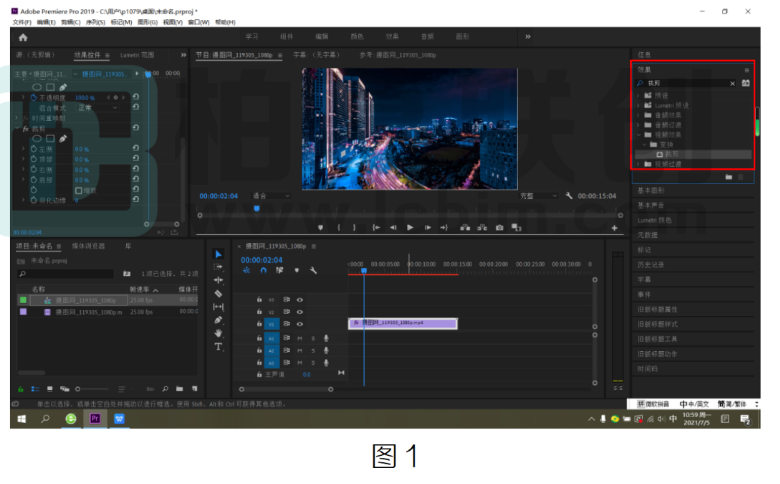Activate the Slip tool
This screenshot has height=484, width=780.
(x=218, y=307)
